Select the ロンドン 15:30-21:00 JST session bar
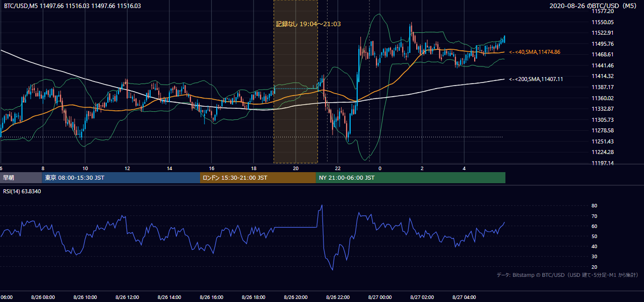644x302 pixels. (257, 178)
